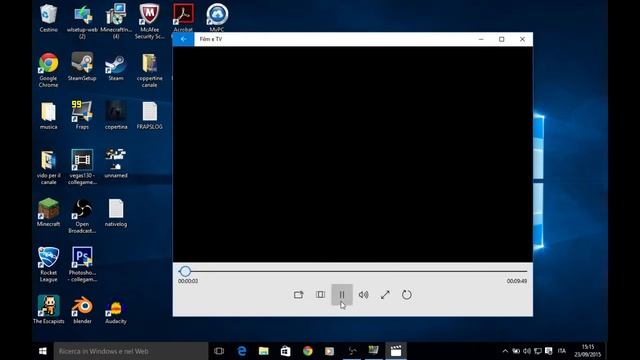The height and width of the screenshot is (360, 640).
Task: Open the action center notifications icon
Action: tap(549, 351)
